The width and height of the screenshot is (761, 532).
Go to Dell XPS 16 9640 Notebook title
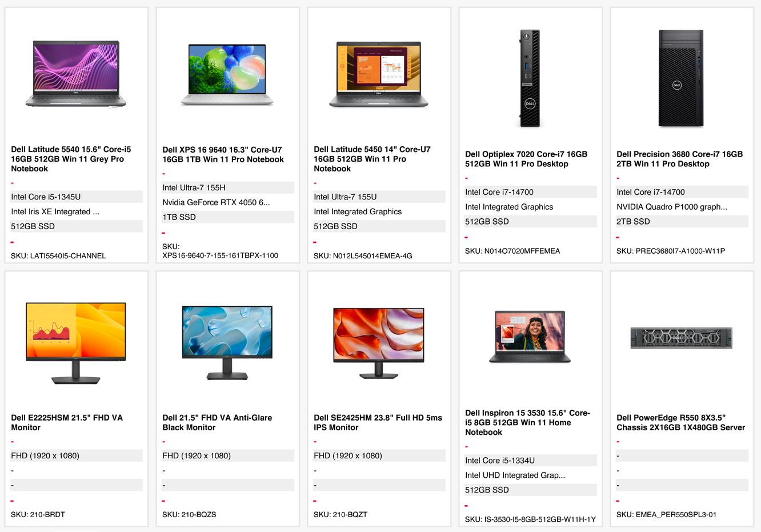click(223, 154)
